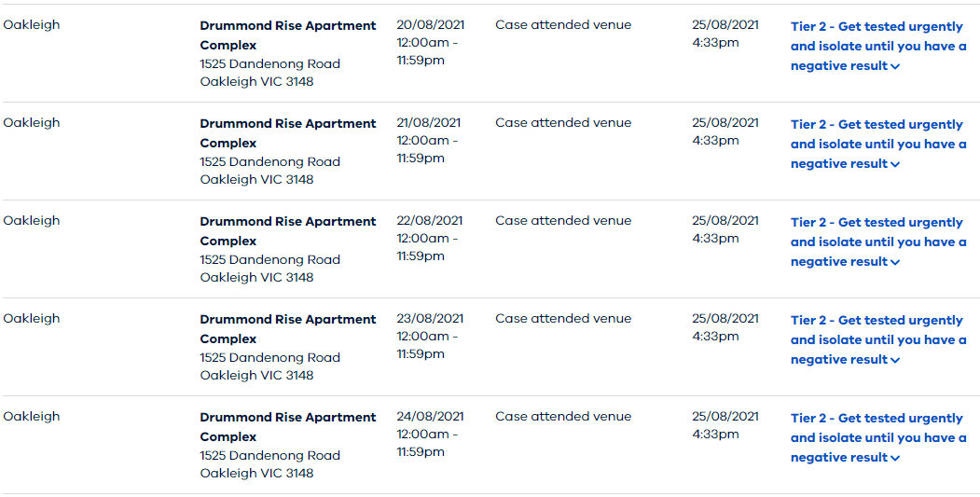Viewport: 980px width, 497px height.
Task: Select the venue name in the 20/08/2021 row
Action: (x=287, y=35)
